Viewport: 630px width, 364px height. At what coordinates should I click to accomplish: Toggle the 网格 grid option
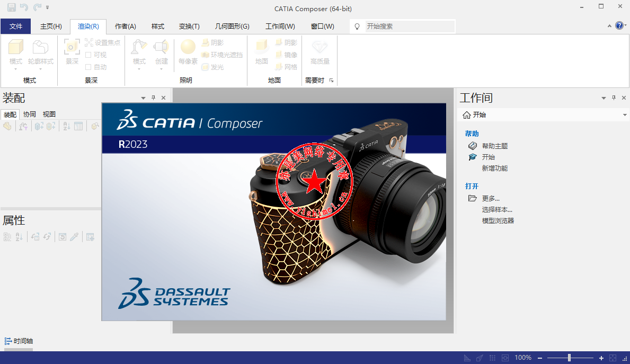(x=287, y=67)
